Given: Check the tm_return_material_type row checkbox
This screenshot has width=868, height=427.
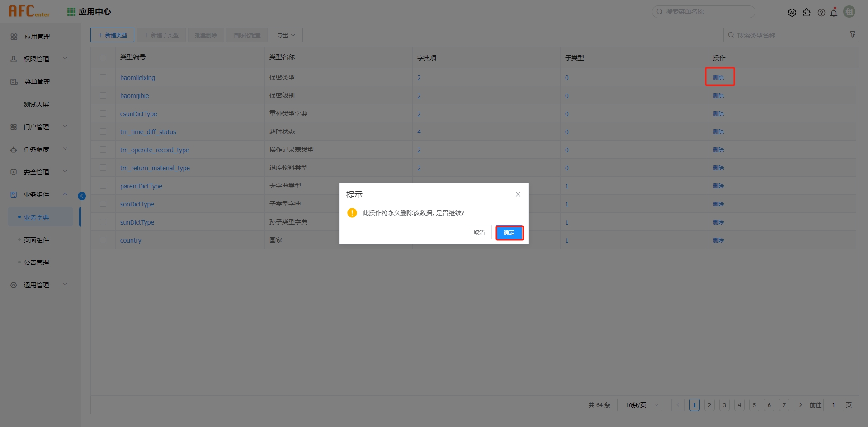Looking at the screenshot, I should (x=103, y=168).
